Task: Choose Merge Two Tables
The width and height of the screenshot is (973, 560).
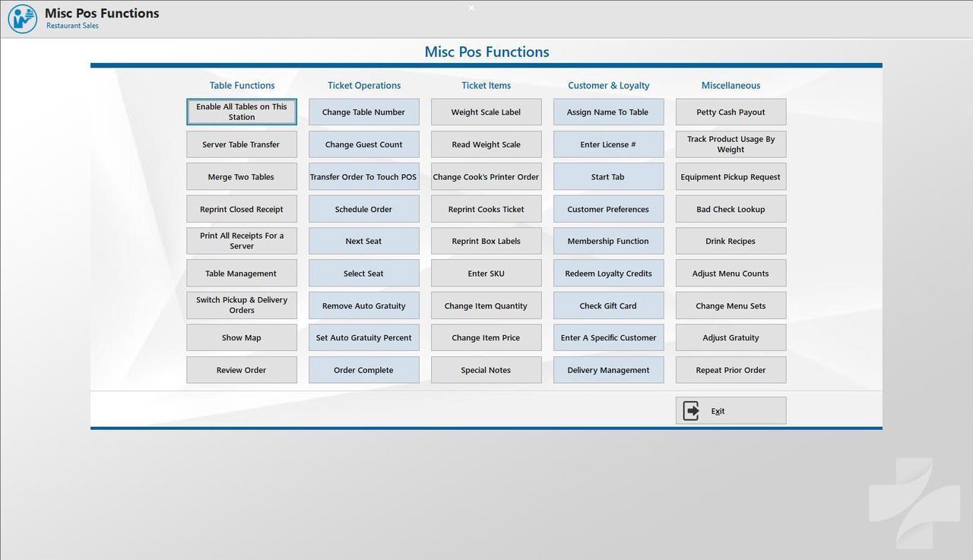Action: coord(242,176)
